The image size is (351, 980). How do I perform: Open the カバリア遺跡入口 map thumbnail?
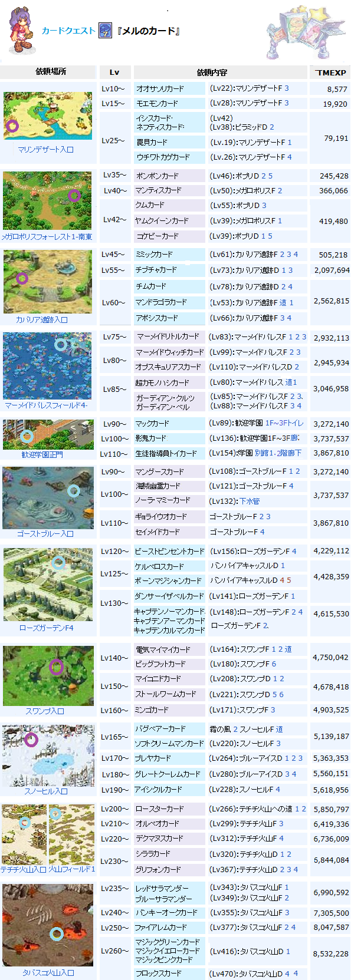click(48, 282)
